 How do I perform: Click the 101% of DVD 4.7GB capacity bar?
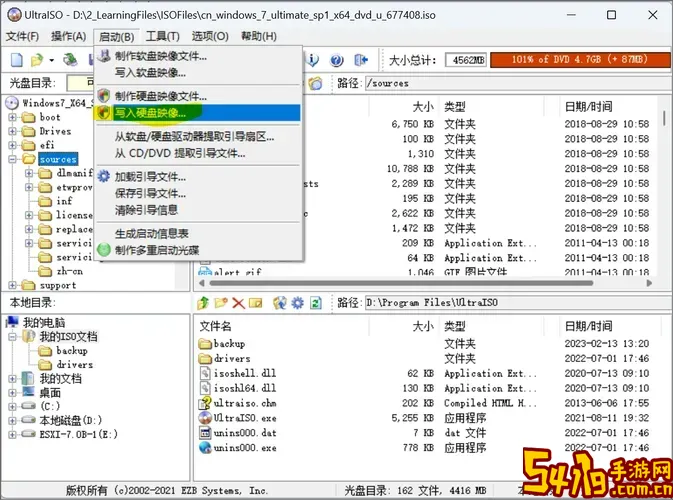580,60
